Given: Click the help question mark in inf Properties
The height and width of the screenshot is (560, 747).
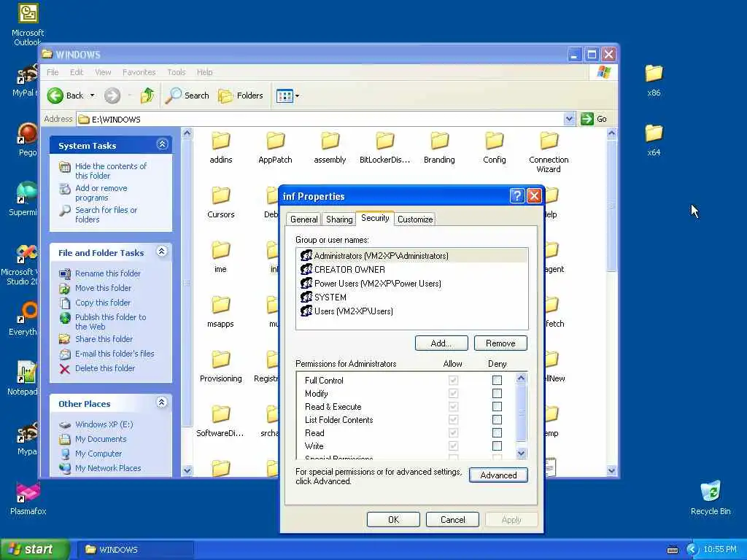Looking at the screenshot, I should coord(517,195).
